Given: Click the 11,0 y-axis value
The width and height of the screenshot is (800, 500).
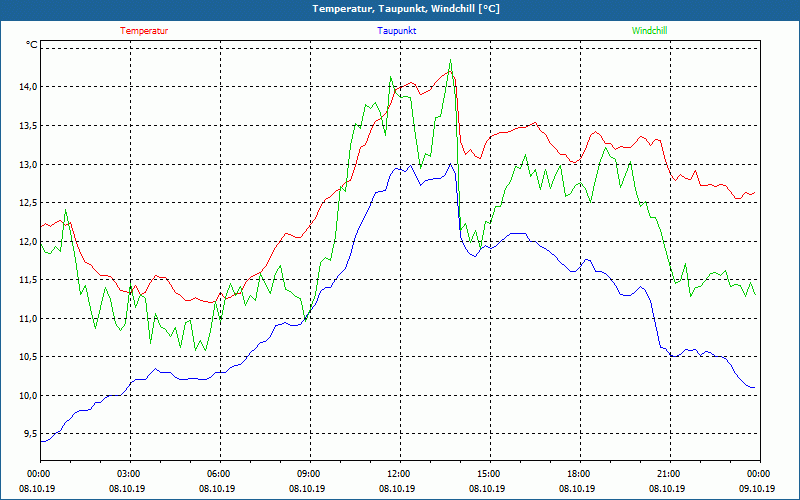Looking at the screenshot, I should point(30,318).
